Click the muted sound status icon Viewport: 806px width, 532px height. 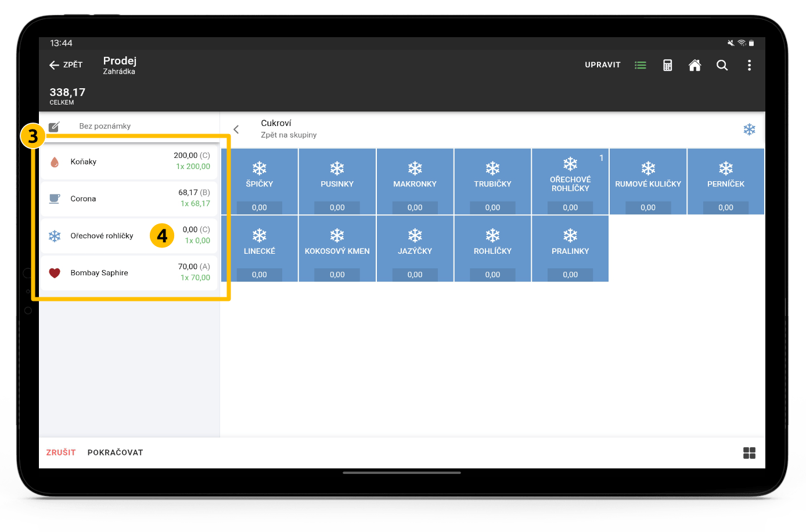tap(731, 43)
